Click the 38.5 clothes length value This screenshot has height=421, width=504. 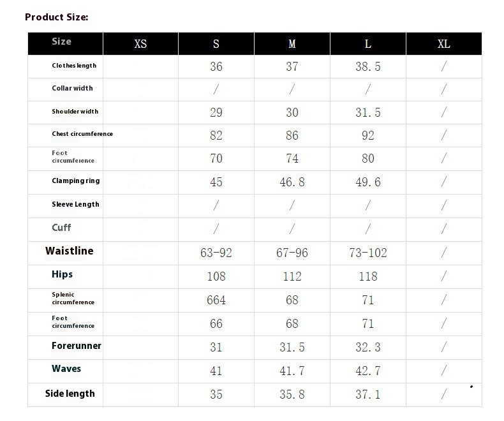(367, 67)
